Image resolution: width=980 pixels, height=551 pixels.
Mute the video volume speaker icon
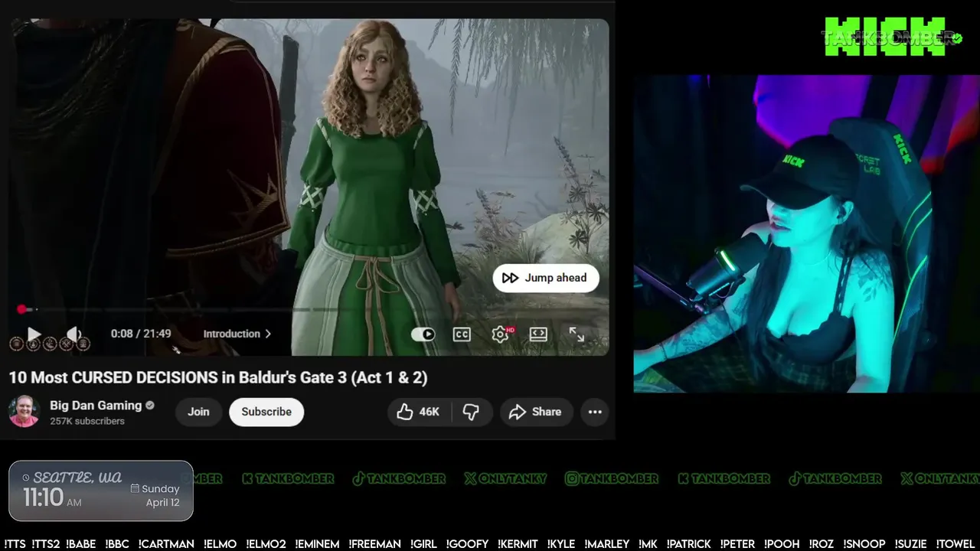pyautogui.click(x=73, y=334)
